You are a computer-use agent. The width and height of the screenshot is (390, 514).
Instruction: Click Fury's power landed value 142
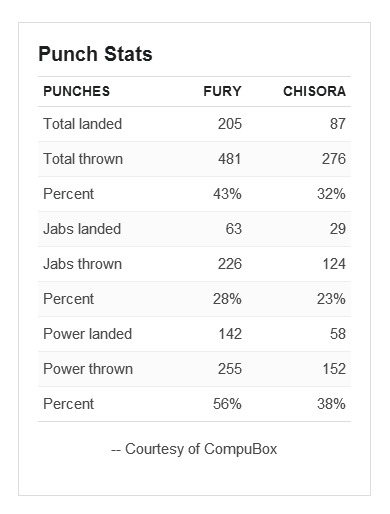(230, 334)
